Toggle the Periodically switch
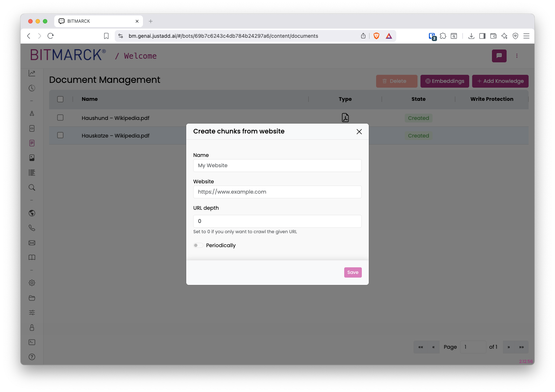 [198, 245]
